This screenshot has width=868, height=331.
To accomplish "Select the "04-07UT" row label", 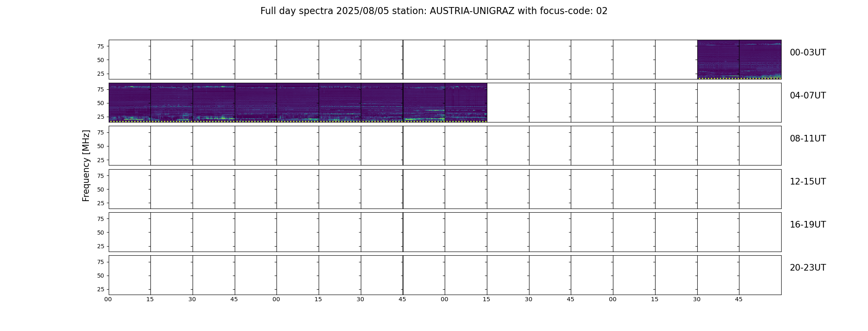I will tap(808, 96).
